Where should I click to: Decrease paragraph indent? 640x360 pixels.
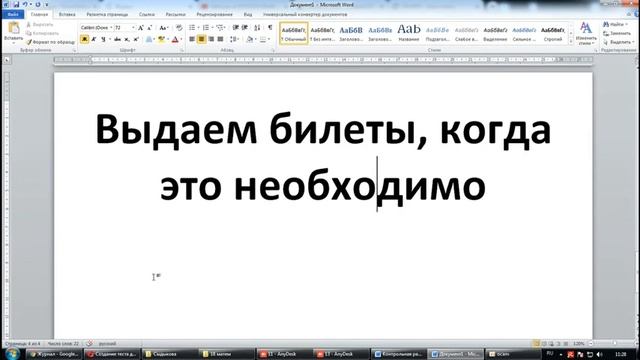click(236, 28)
